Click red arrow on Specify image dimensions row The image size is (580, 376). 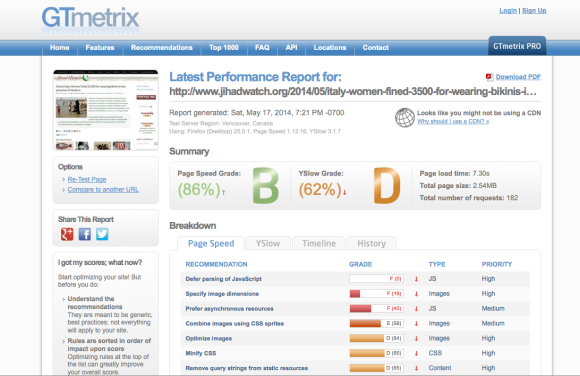point(417,294)
